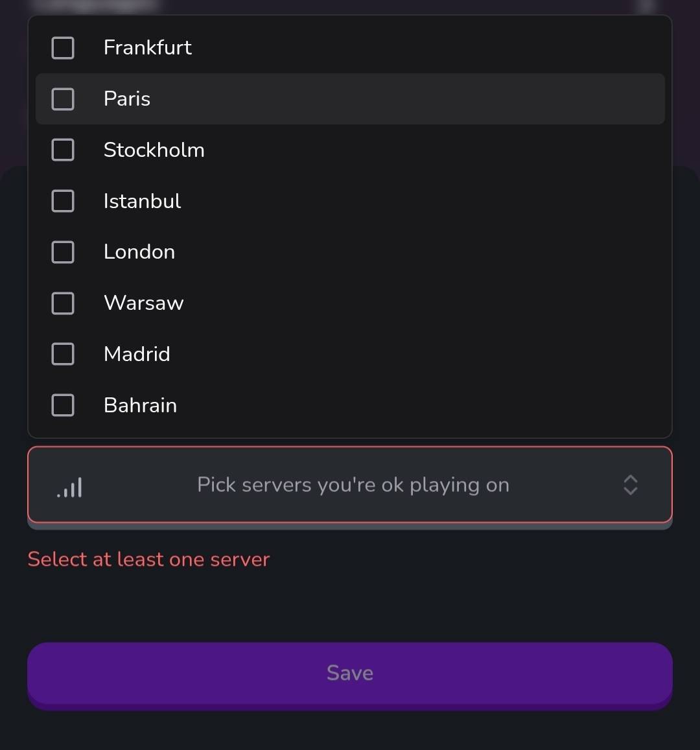Click the London list item label
The width and height of the screenshot is (700, 750).
click(x=139, y=252)
